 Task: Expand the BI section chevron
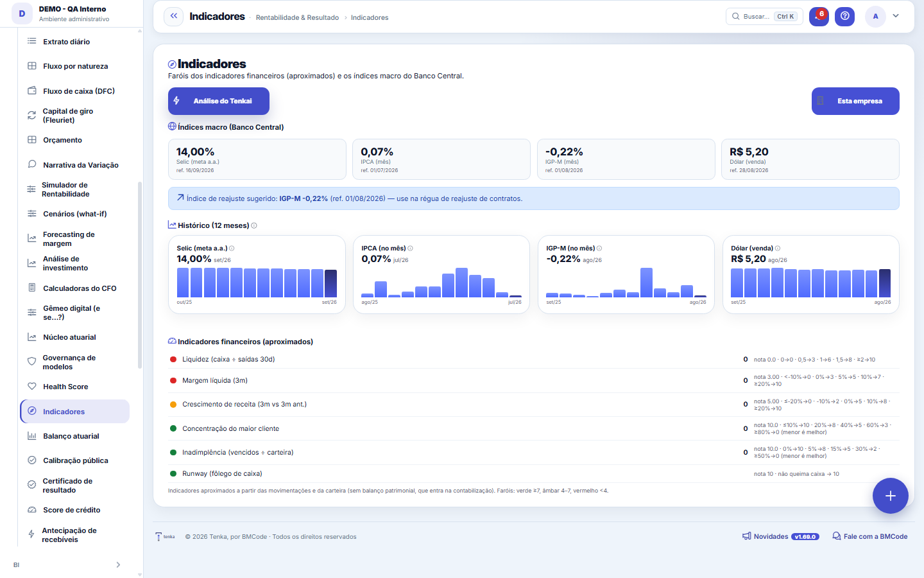click(x=118, y=565)
